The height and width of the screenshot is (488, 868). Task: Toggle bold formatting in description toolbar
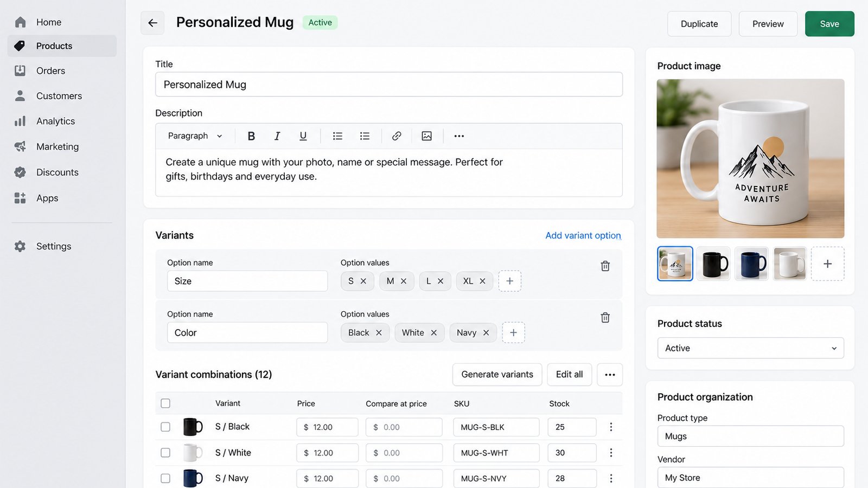[251, 136]
